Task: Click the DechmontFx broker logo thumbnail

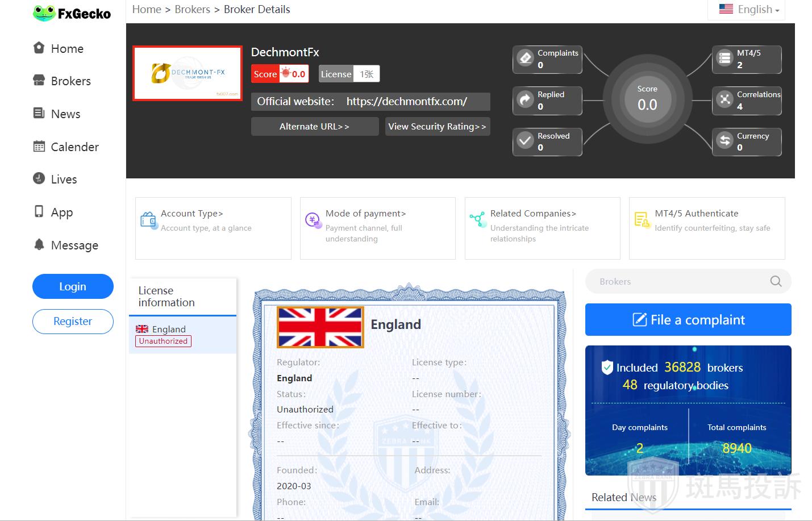Action: pos(188,73)
